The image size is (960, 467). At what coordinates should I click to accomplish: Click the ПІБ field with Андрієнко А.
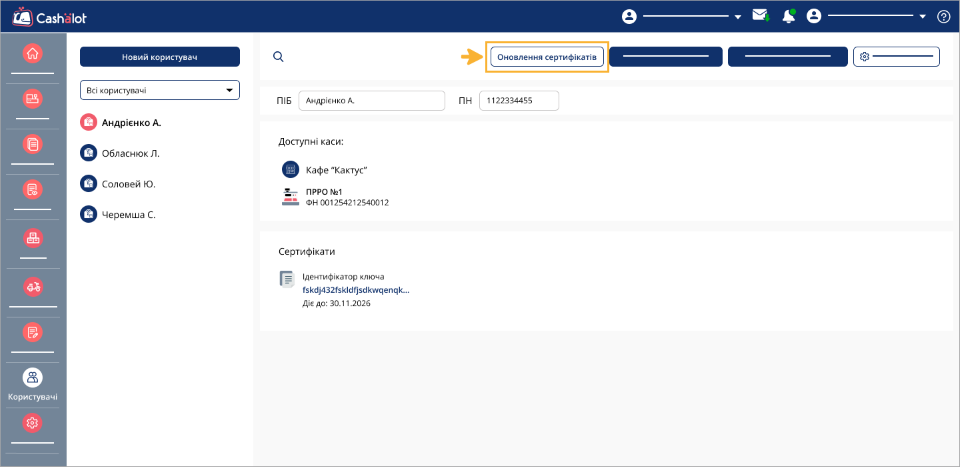click(x=372, y=101)
